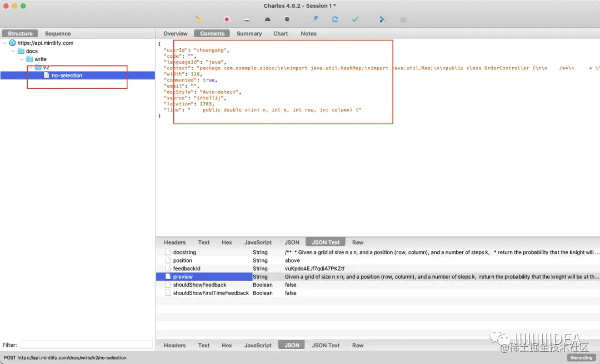This screenshot has width=600, height=364.
Task: Show request Headers in upper pane tabs
Action: click(x=174, y=242)
